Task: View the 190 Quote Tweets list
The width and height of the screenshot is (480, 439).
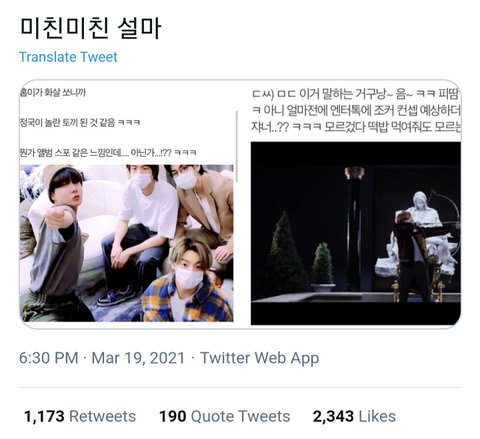Action: point(225,416)
